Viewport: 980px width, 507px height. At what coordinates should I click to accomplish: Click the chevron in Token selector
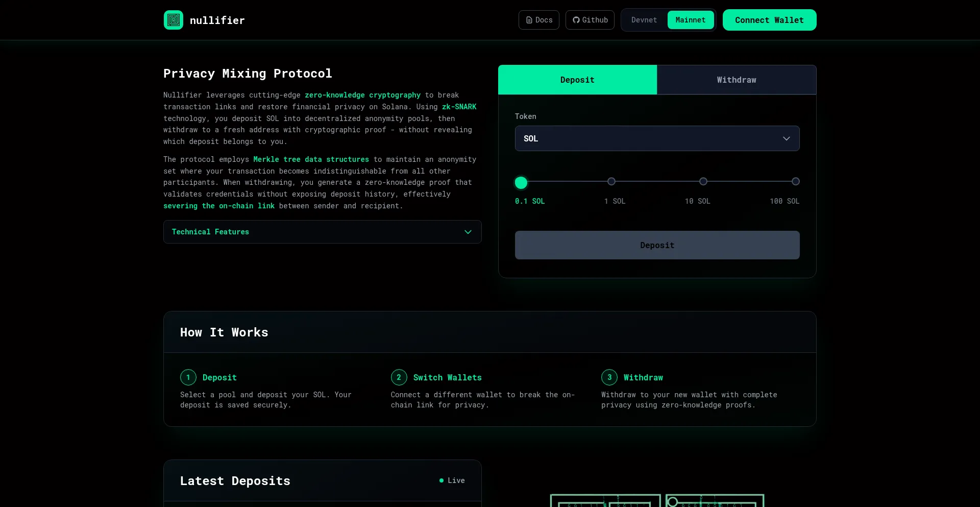pyautogui.click(x=786, y=138)
